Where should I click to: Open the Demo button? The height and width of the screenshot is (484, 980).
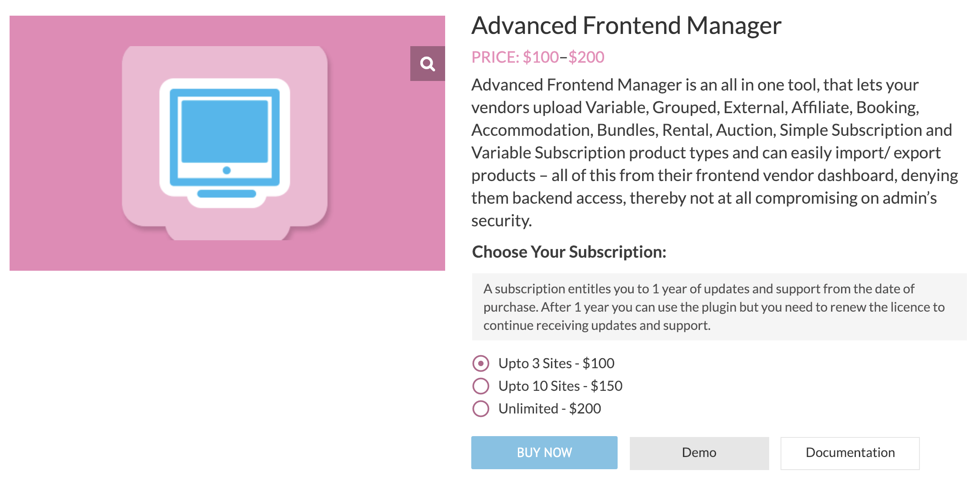699,453
